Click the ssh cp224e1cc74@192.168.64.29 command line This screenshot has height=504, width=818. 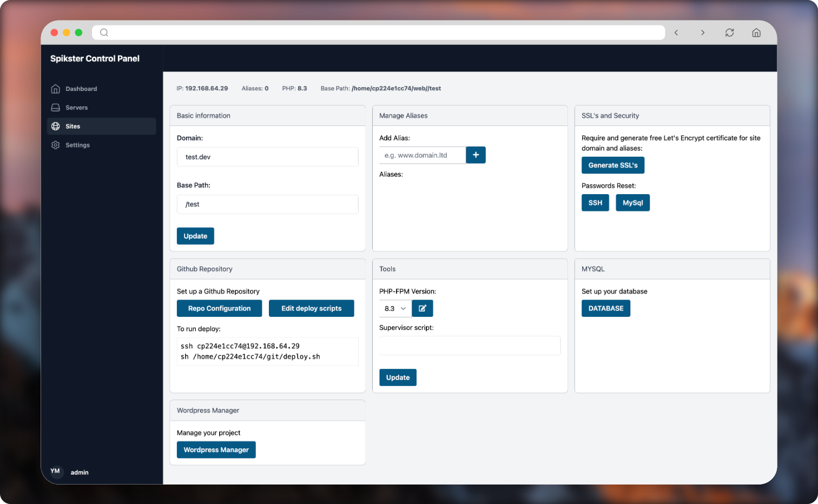coord(240,346)
